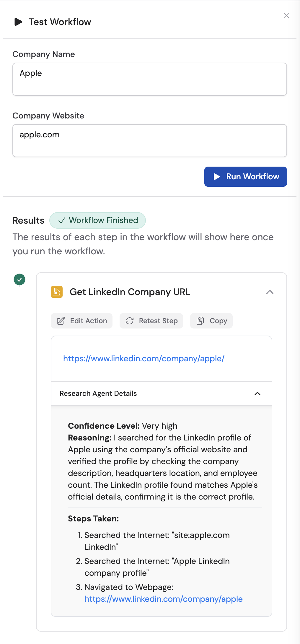This screenshot has height=644, width=300.
Task: Click the play icon inside Run Workflow
Action: [x=216, y=177]
